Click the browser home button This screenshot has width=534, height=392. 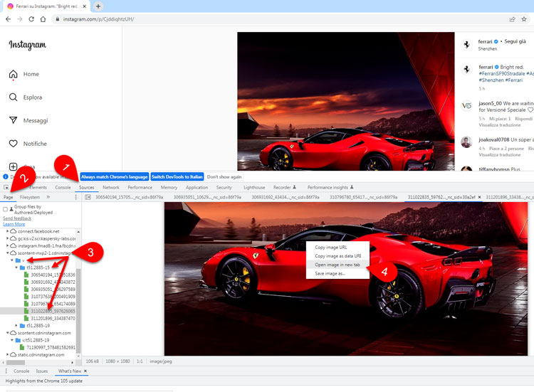click(43, 19)
